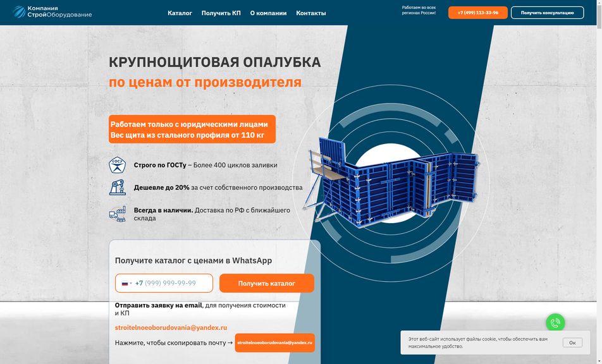The width and height of the screenshot is (602, 364).
Task: Click Получить консультацию button
Action: click(547, 13)
